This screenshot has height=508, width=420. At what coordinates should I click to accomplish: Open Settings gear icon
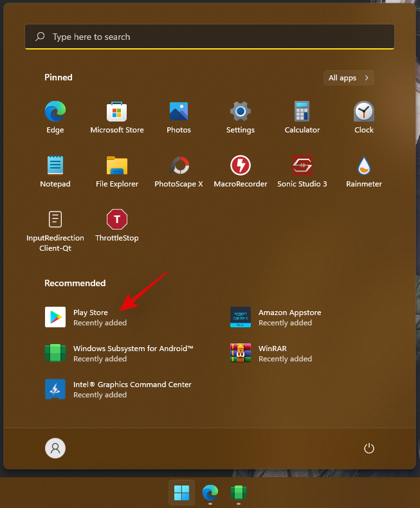coord(240,117)
